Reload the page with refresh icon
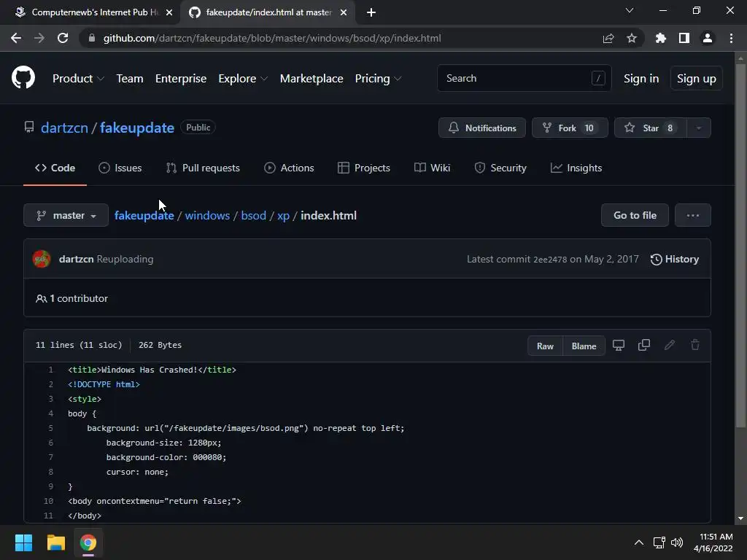747x560 pixels. [63, 38]
